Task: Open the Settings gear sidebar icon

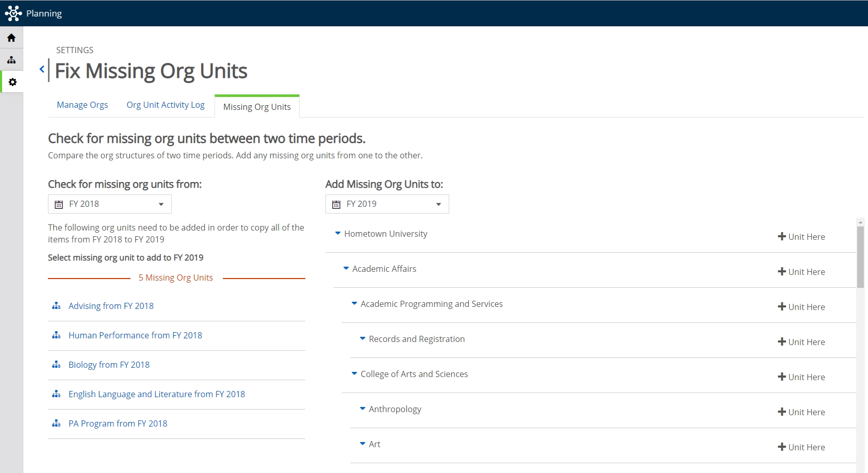Action: 12,82
